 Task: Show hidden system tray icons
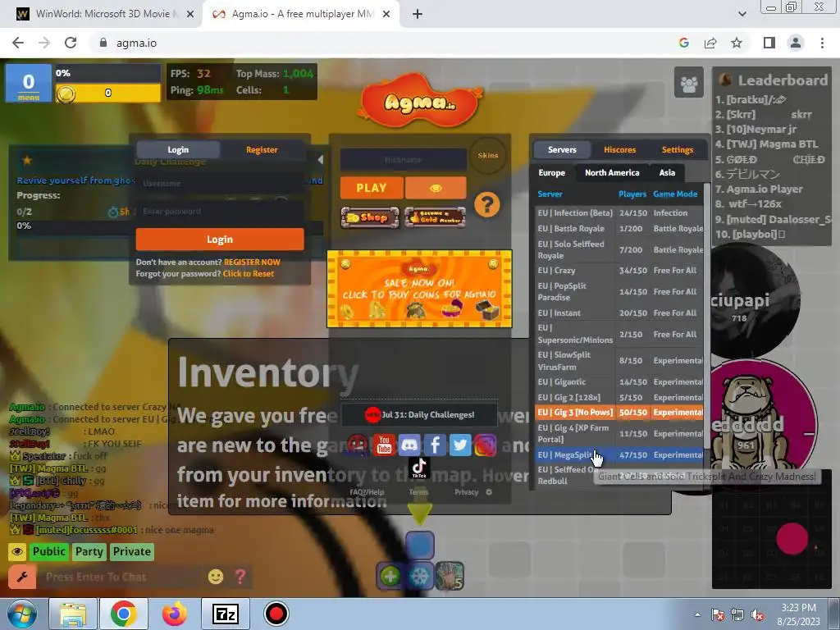pos(697,614)
